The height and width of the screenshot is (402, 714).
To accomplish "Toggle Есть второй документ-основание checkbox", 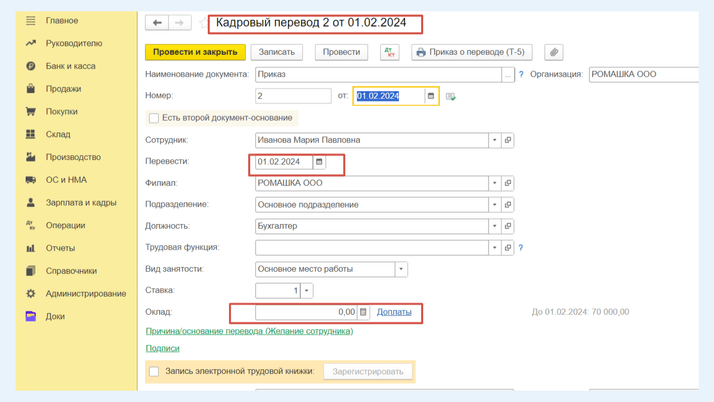I will pos(154,118).
